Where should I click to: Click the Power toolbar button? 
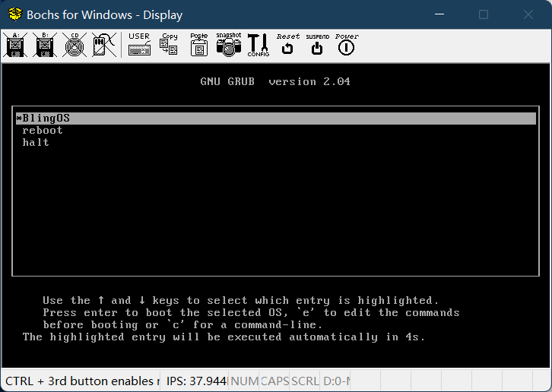pyautogui.click(x=347, y=45)
